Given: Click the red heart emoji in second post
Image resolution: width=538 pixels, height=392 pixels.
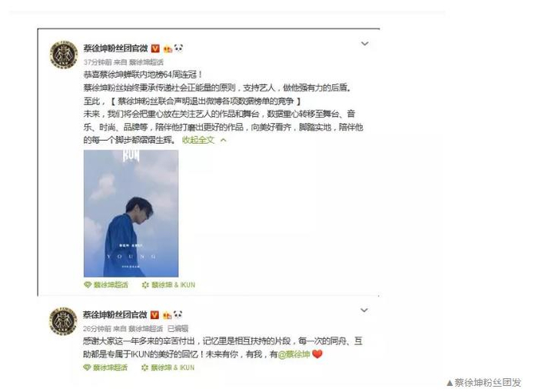Looking at the screenshot, I should [317, 354].
